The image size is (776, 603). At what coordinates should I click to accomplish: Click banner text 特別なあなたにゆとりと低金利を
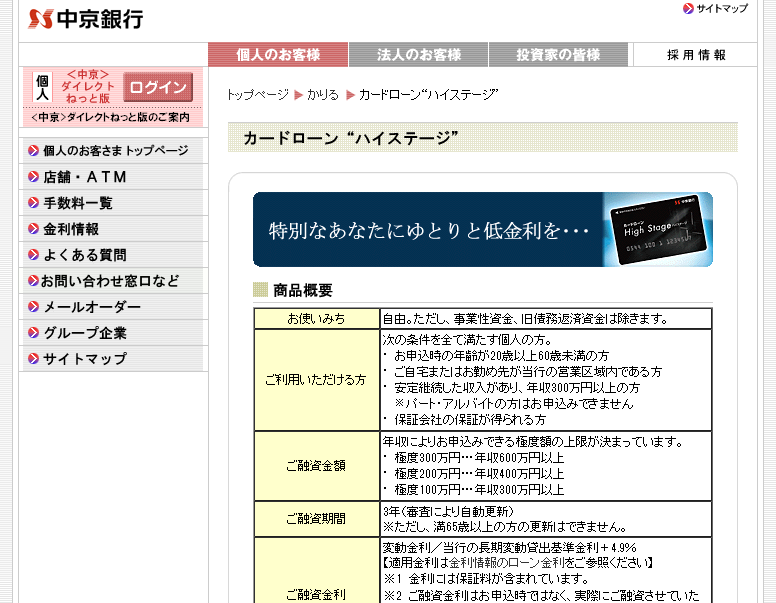pos(429,231)
